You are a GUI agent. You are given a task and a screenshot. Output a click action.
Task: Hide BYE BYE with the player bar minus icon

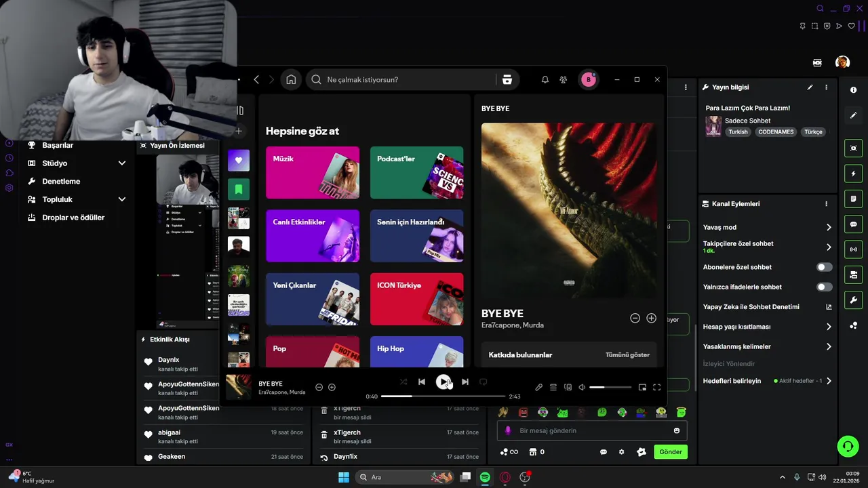click(x=319, y=387)
